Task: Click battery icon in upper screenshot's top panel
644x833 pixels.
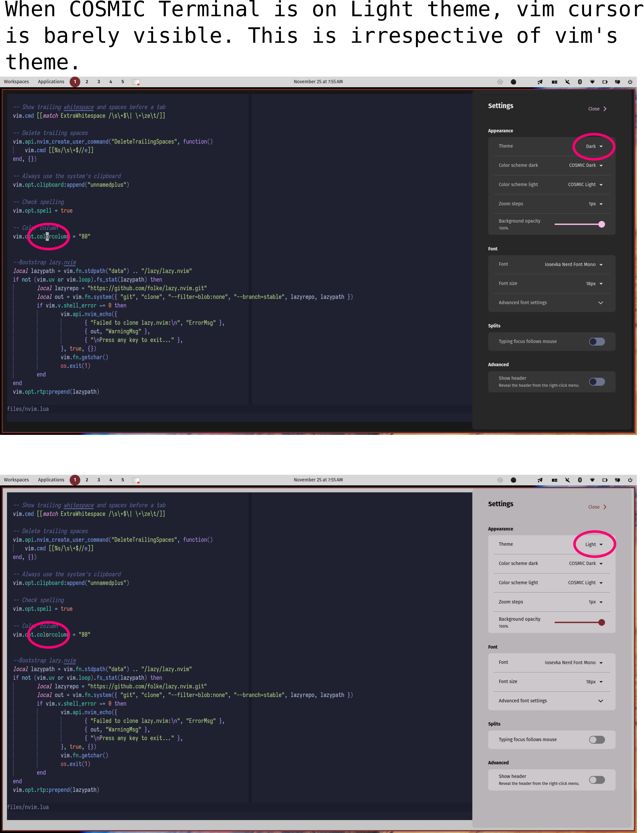Action: coord(605,82)
